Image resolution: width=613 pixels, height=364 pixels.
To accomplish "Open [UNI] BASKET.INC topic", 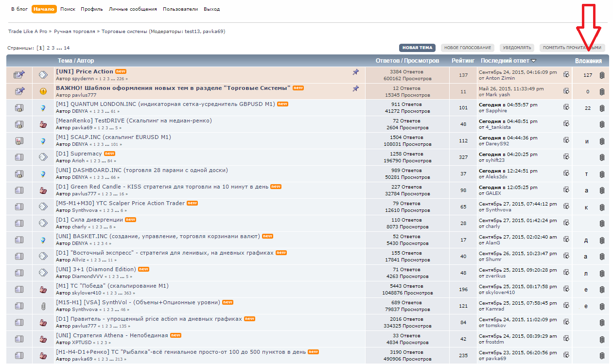I will pos(158,236).
